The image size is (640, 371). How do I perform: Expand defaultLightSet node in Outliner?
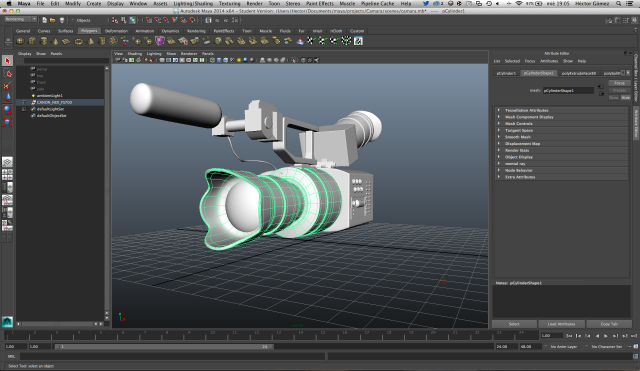click(x=24, y=109)
